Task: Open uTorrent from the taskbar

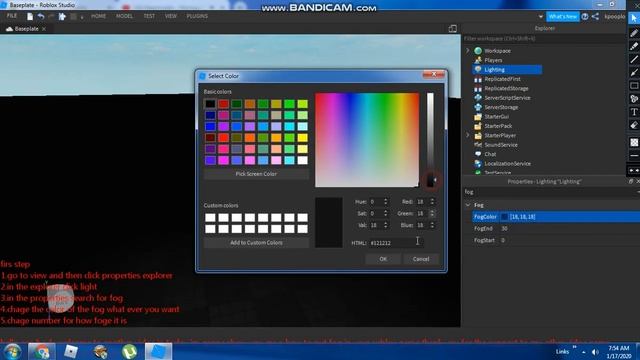Action: pyautogui.click(x=129, y=351)
